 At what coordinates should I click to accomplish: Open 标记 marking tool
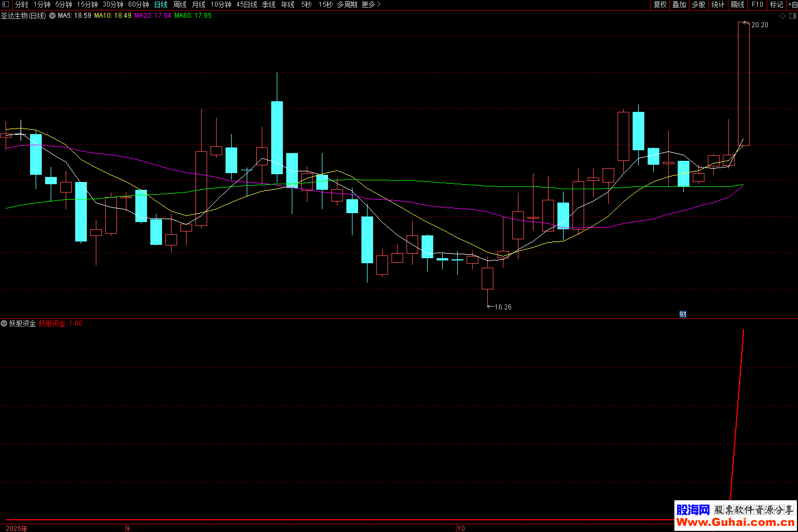click(776, 4)
